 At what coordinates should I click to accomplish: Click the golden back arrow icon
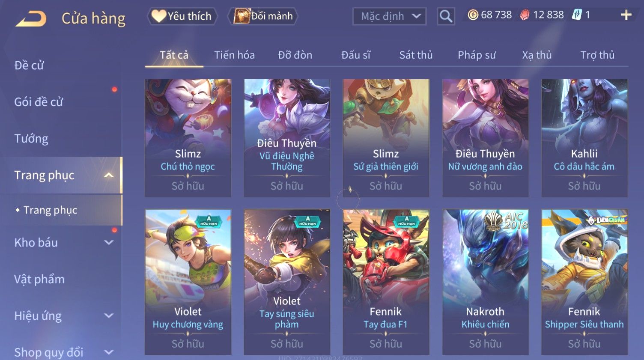tap(31, 19)
